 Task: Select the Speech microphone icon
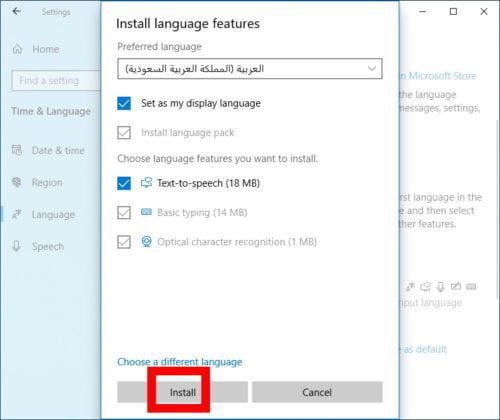tap(16, 246)
